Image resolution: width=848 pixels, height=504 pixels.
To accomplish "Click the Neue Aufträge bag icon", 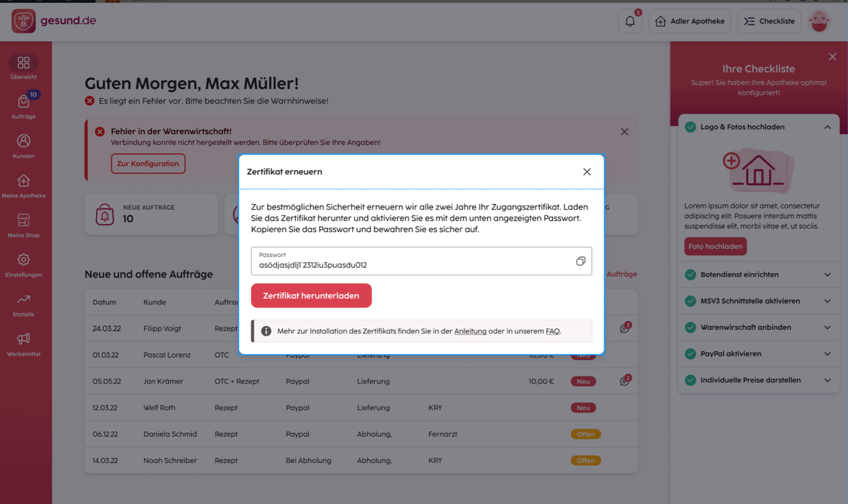I will pyautogui.click(x=104, y=215).
